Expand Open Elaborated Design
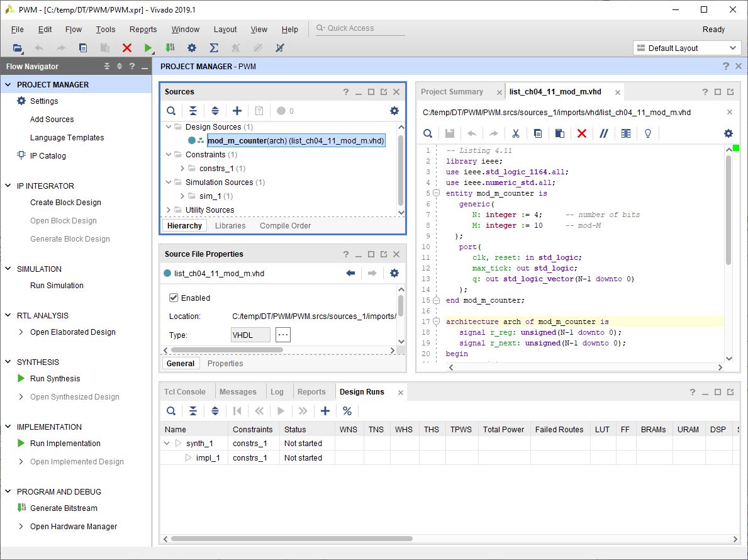The width and height of the screenshot is (748, 560). tap(21, 332)
